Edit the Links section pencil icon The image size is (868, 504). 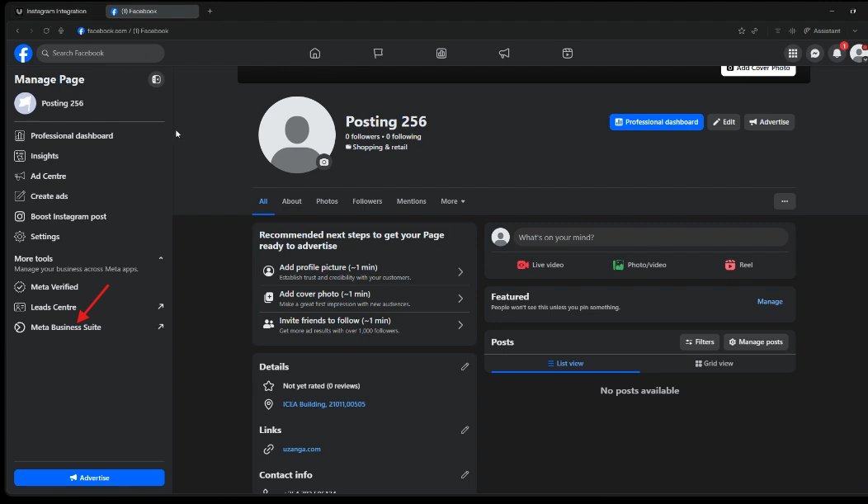tap(465, 430)
